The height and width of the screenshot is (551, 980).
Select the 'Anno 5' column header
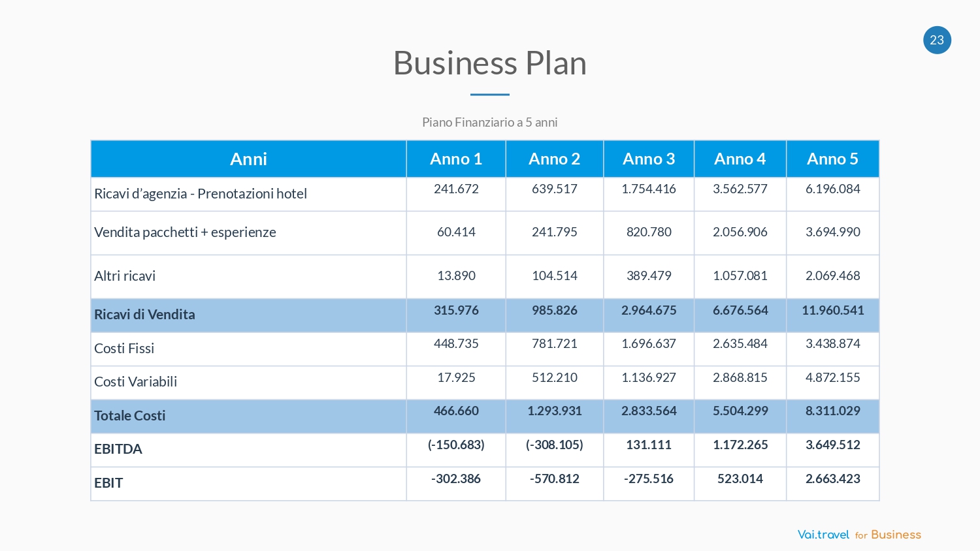[x=832, y=159]
